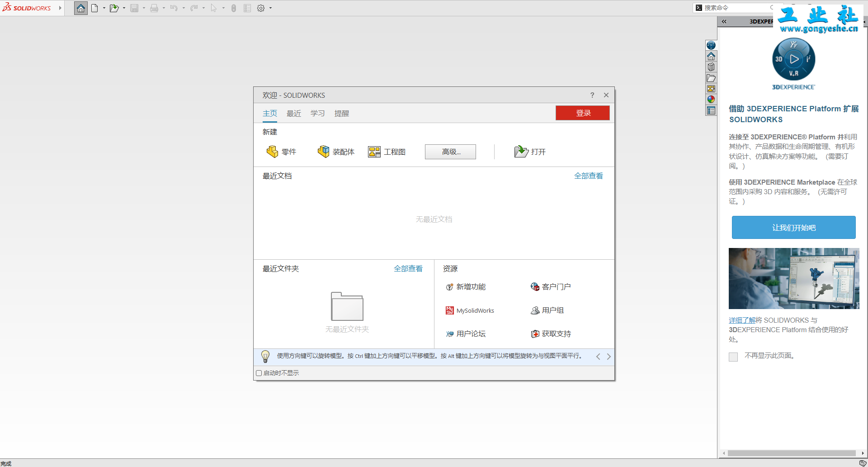Click the 让我们开始吧 button
This screenshot has height=467, width=868.
click(x=794, y=228)
